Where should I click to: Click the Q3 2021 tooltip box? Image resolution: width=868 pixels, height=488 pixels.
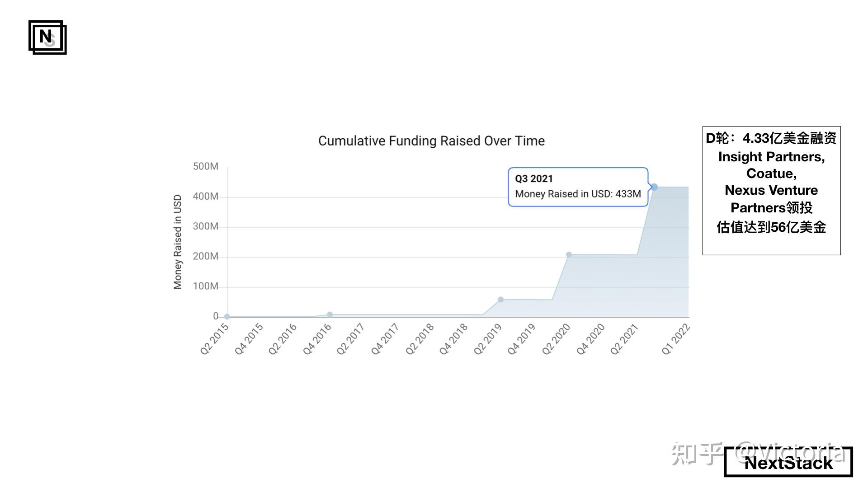click(x=578, y=187)
